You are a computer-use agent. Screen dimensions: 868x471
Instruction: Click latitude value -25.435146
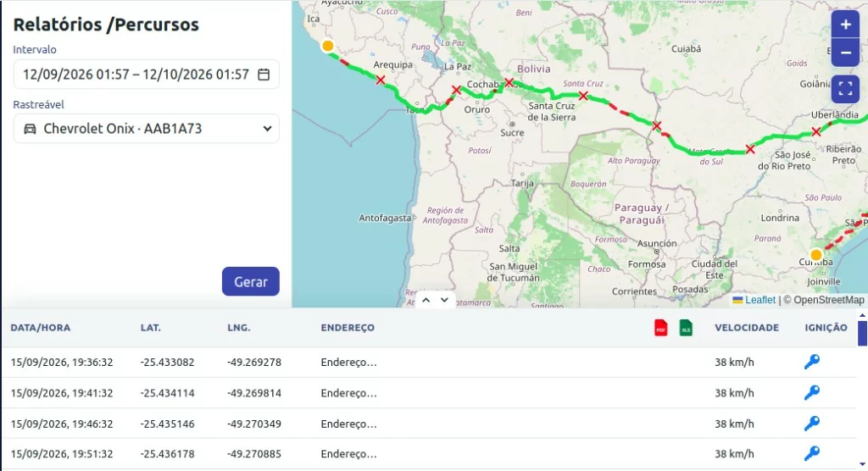[x=167, y=424]
